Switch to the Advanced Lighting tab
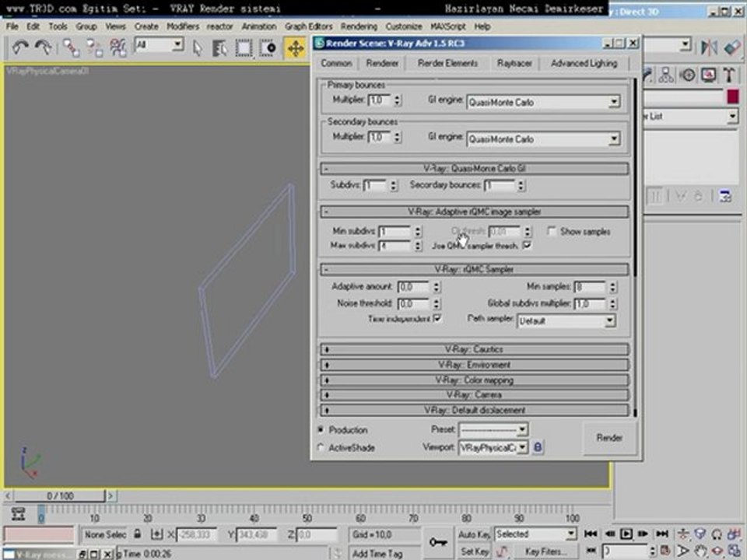The height and width of the screenshot is (560, 747). (x=584, y=63)
